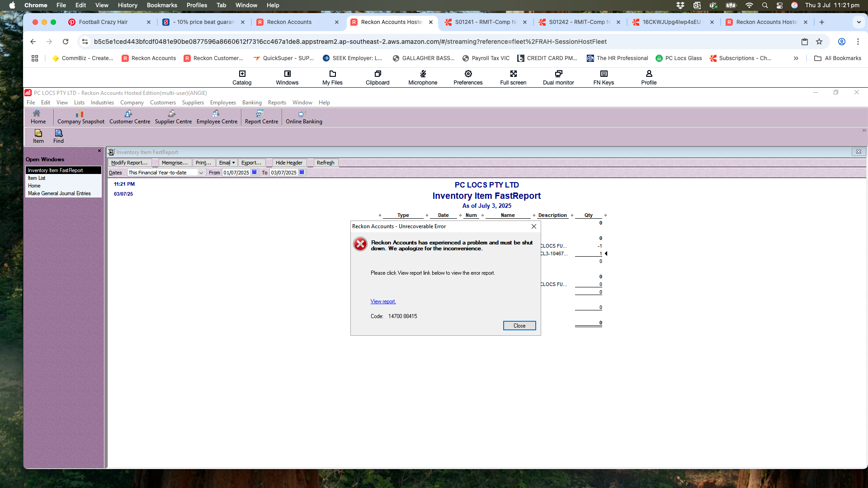Open Company Snapshot icon
The width and height of the screenshot is (868, 488).
point(80,117)
